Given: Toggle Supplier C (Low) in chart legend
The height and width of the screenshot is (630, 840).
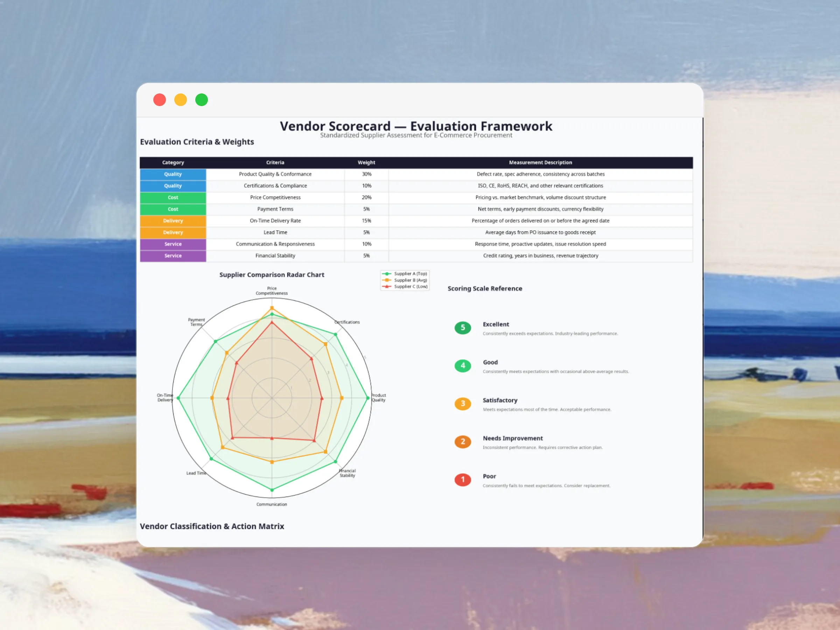Looking at the screenshot, I should click(x=410, y=286).
